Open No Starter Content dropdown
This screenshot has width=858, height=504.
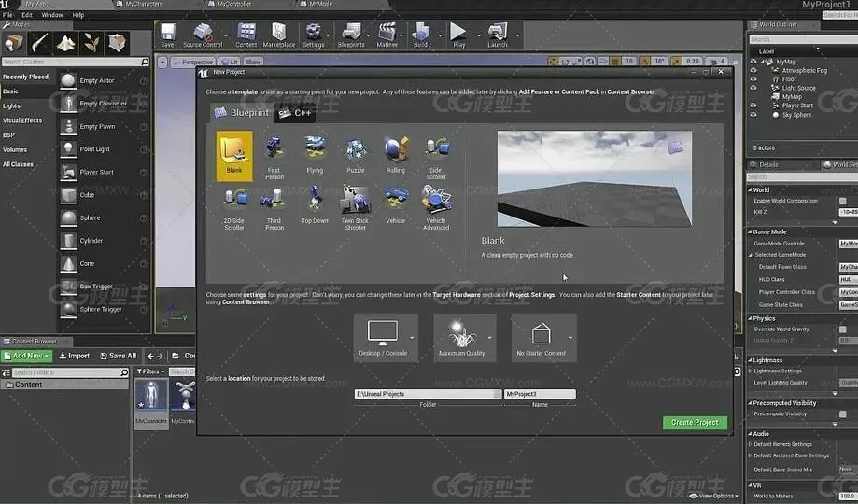[x=544, y=338]
